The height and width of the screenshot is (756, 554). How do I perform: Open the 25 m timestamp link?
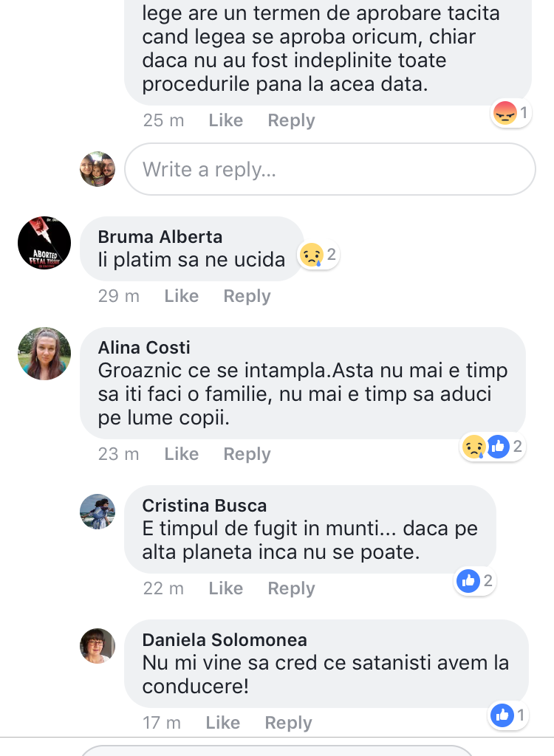(x=163, y=120)
